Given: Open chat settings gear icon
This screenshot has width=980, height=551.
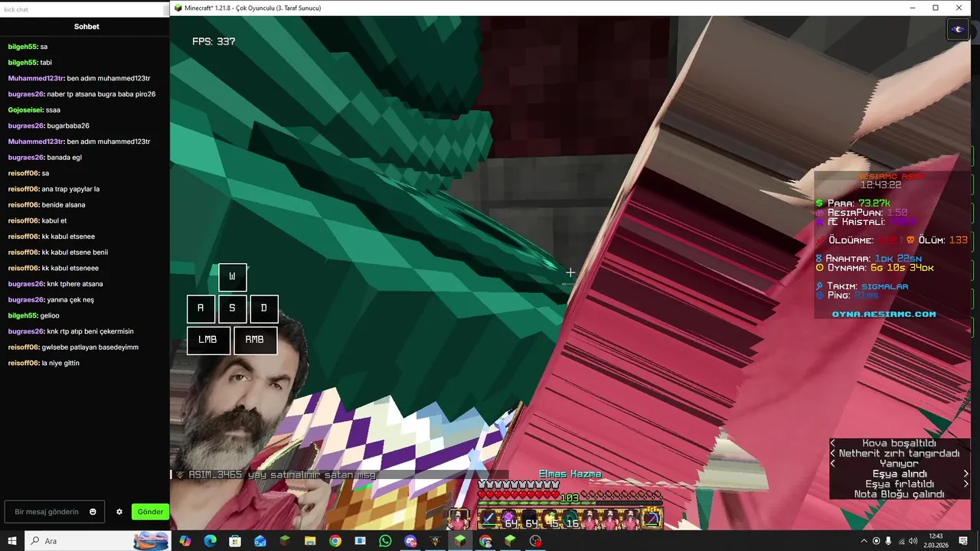Looking at the screenshot, I should click(x=119, y=512).
